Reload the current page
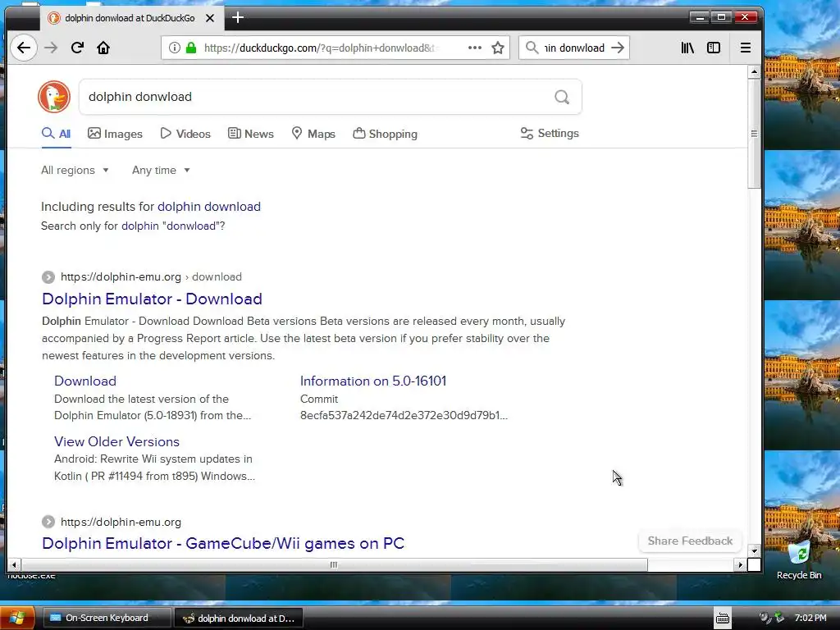Screen dimensions: 840x630 tap(77, 48)
